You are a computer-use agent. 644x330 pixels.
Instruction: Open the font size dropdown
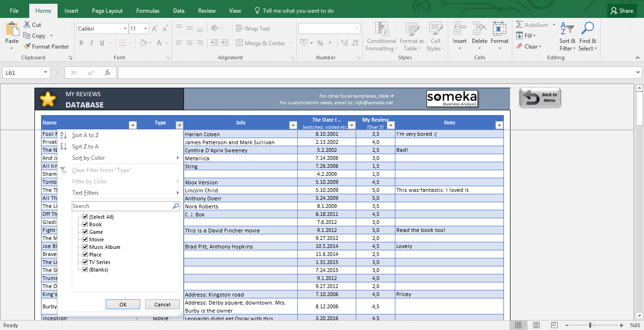(x=145, y=29)
